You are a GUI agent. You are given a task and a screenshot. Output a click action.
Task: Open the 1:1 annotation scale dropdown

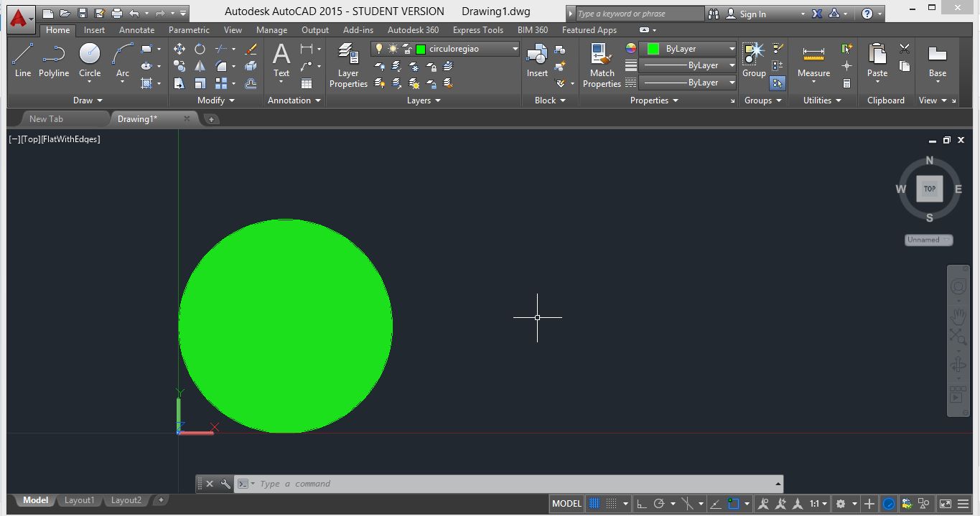coord(818,504)
